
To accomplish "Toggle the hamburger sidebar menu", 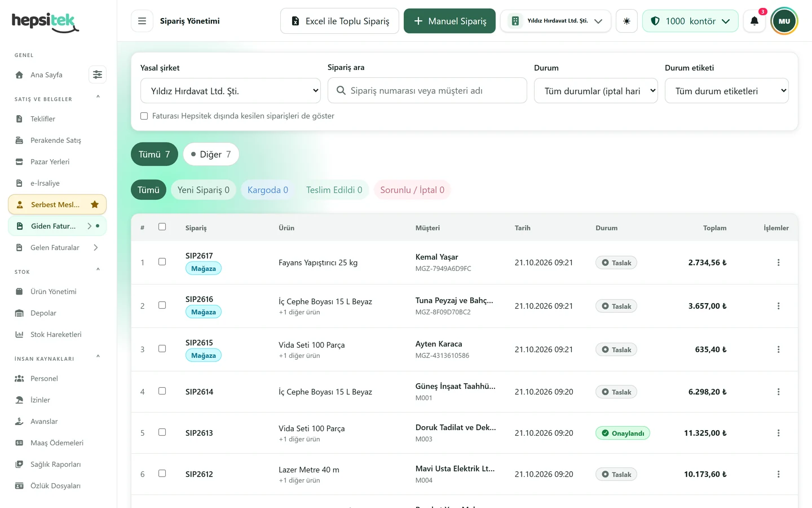I will (142, 21).
